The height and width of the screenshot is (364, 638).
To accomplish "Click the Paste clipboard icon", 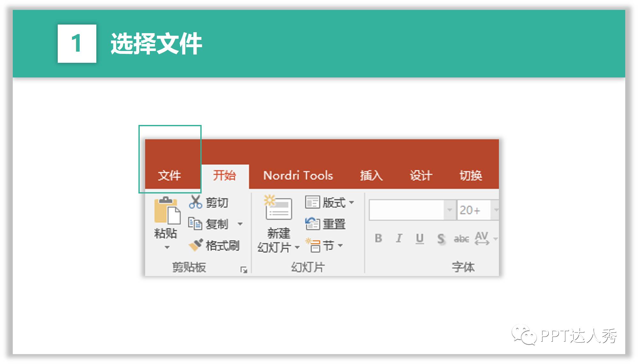I will pos(167,210).
